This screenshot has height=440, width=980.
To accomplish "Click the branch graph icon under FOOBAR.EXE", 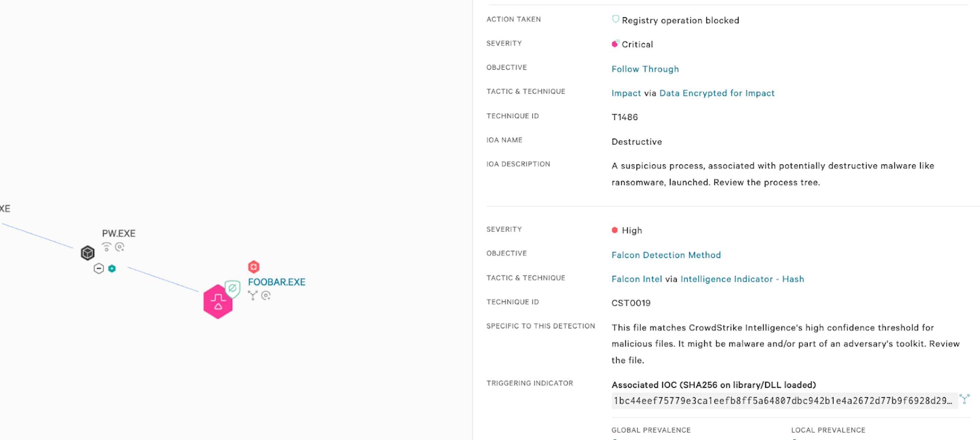I will (x=253, y=295).
